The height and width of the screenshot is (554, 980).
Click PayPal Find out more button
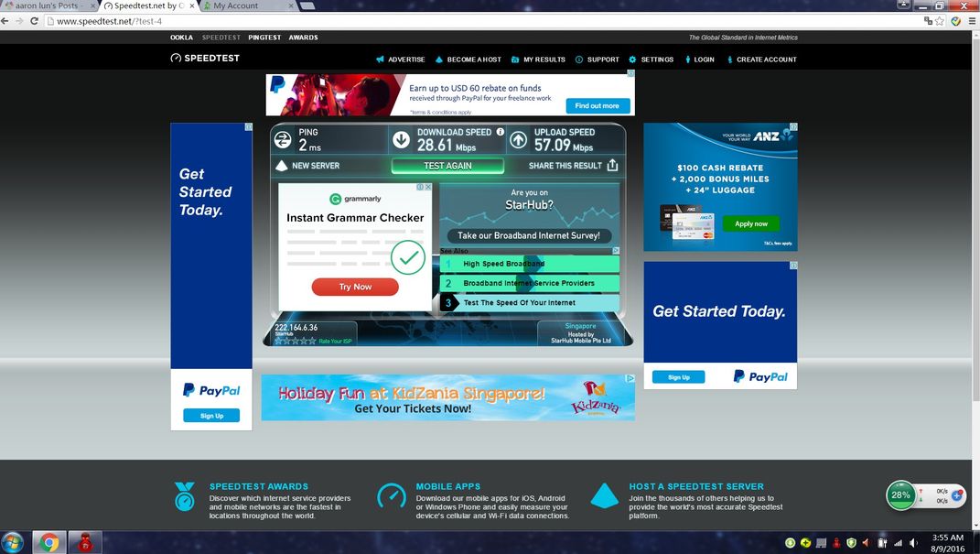click(597, 105)
